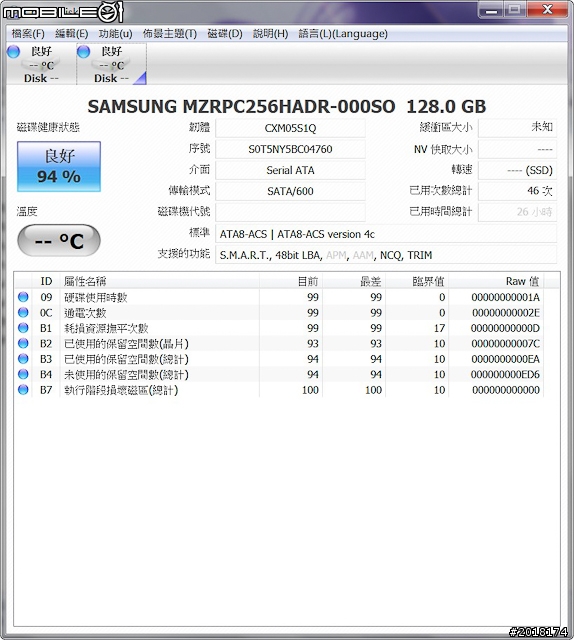This screenshot has width=574, height=640.
Task: Click the Raw 值 column header
Action: (x=496, y=281)
